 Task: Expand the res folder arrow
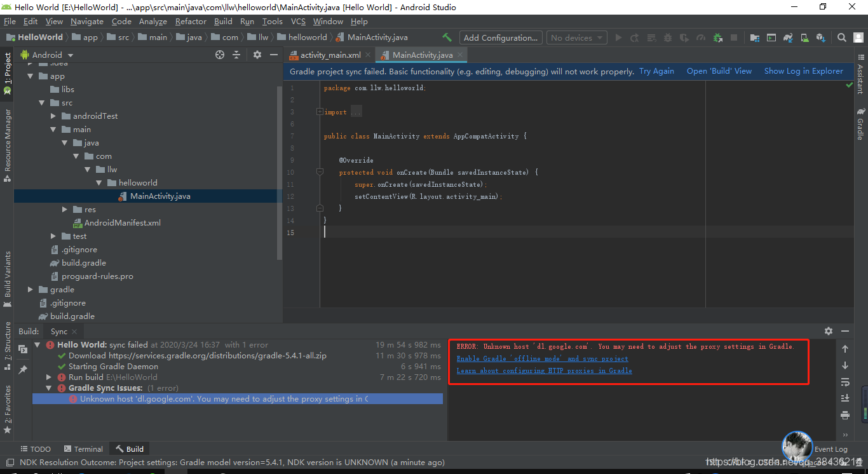(65, 210)
